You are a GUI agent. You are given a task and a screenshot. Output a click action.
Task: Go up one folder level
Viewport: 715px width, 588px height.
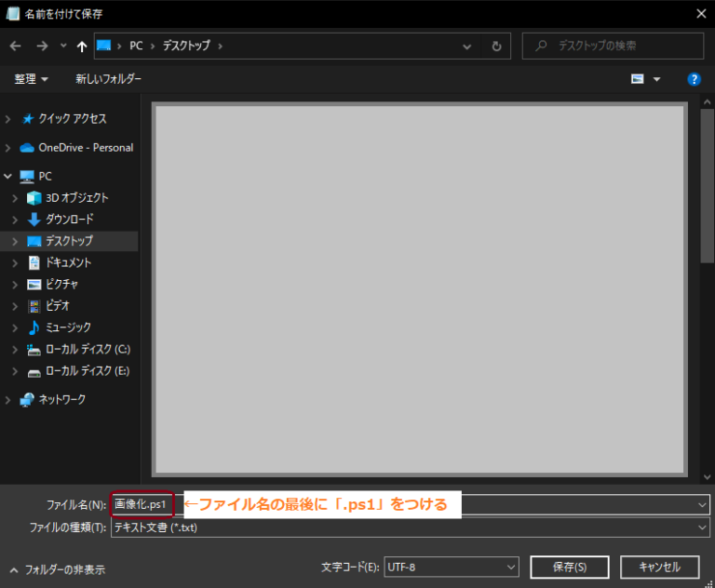click(82, 46)
